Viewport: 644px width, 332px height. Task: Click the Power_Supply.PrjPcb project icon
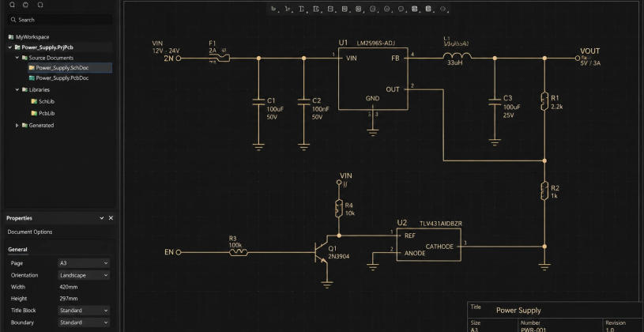click(x=17, y=47)
